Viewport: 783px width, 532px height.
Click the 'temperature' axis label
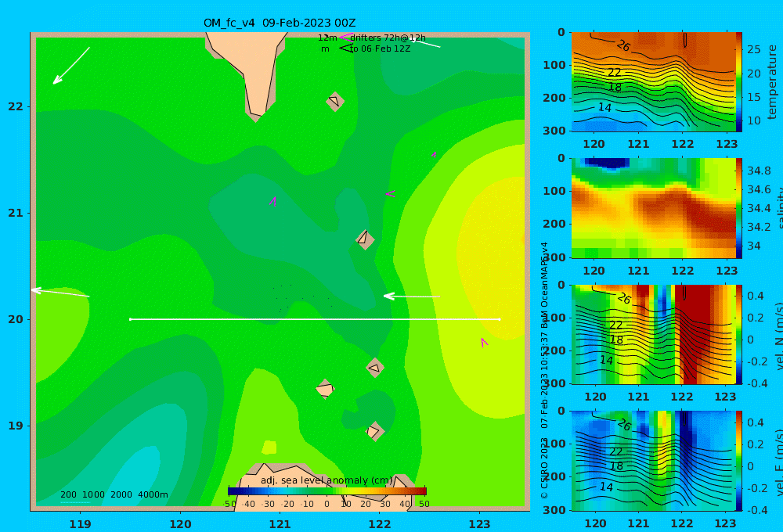[x=772, y=82]
